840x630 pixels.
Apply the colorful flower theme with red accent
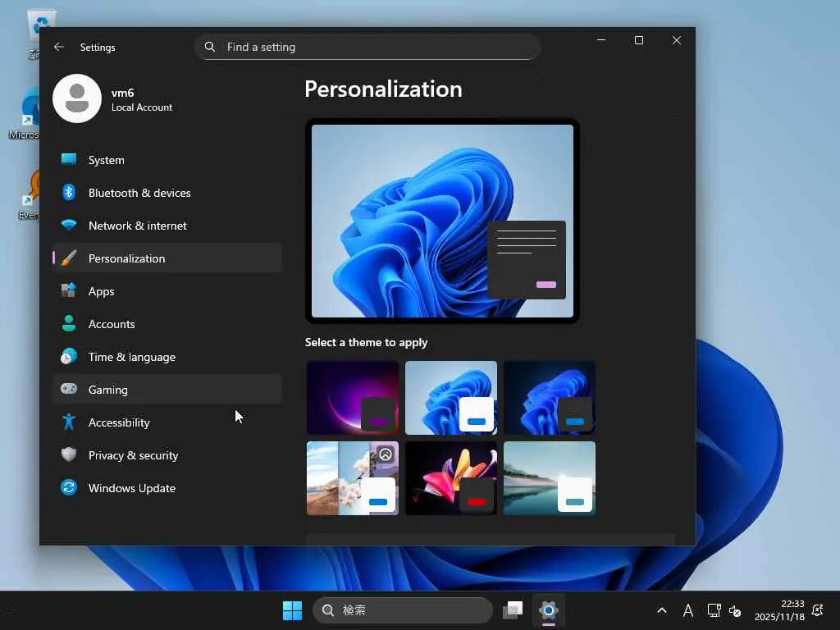(x=451, y=478)
